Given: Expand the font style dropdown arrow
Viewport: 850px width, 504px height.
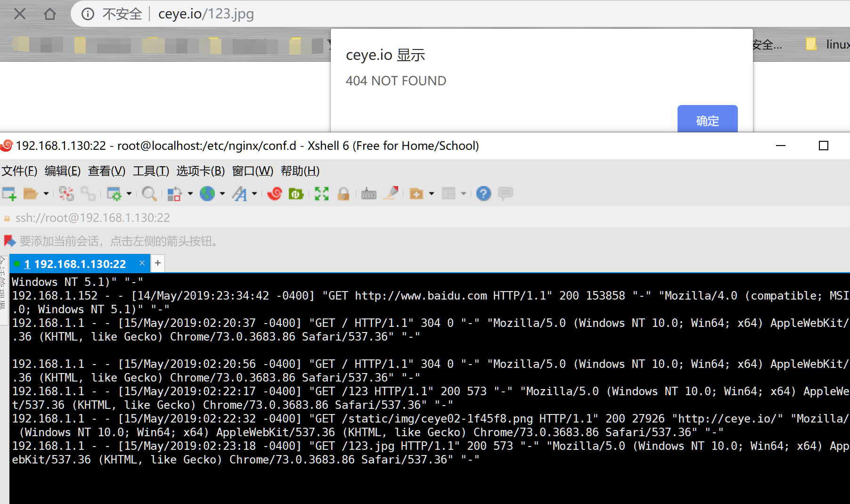Looking at the screenshot, I should pos(254,194).
